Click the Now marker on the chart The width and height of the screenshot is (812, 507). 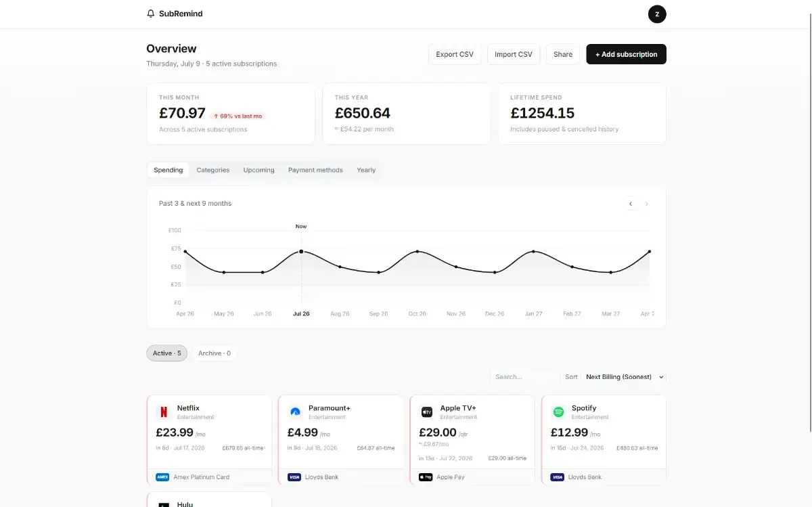pyautogui.click(x=301, y=226)
